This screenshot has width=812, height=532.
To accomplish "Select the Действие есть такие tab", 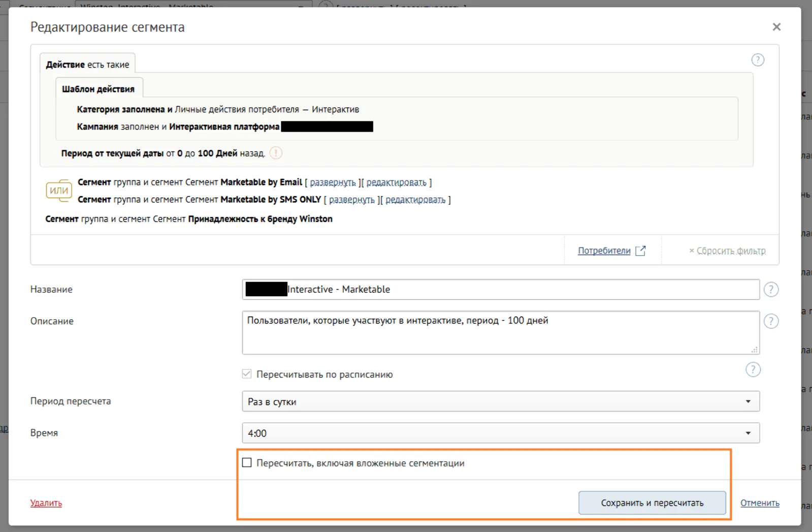I will (x=87, y=65).
